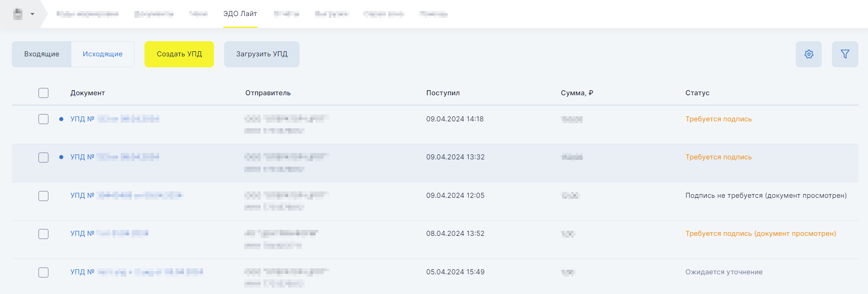
Task: Toggle the checkbox for the 08.04.2024 13:52 row
Action: (x=43, y=234)
